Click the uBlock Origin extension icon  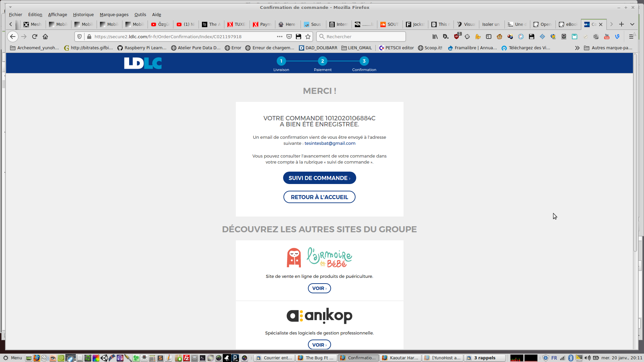[457, 37]
